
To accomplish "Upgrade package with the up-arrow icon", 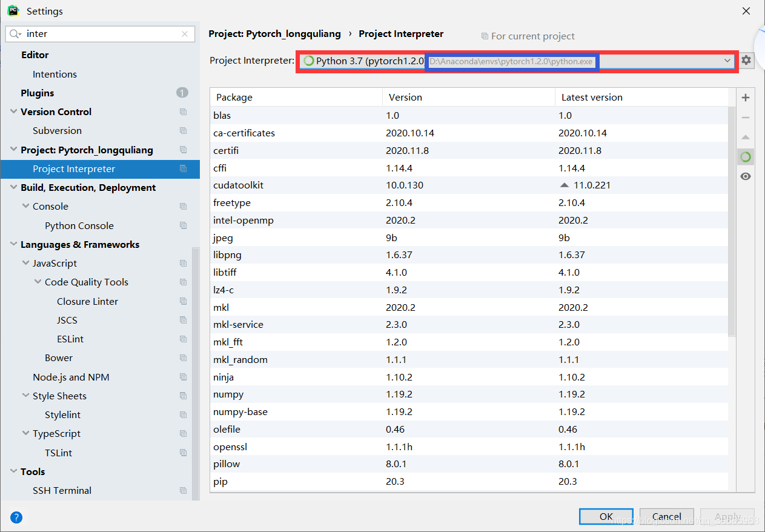I will coord(746,138).
